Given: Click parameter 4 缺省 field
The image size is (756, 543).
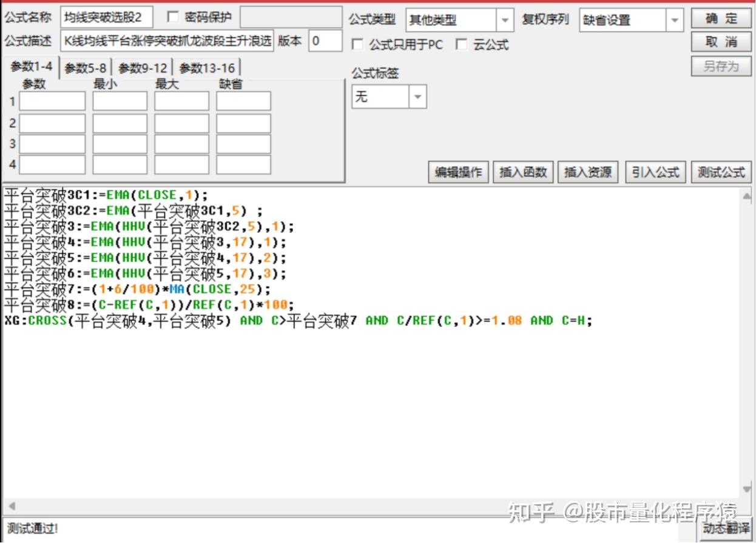Looking at the screenshot, I should tap(243, 164).
